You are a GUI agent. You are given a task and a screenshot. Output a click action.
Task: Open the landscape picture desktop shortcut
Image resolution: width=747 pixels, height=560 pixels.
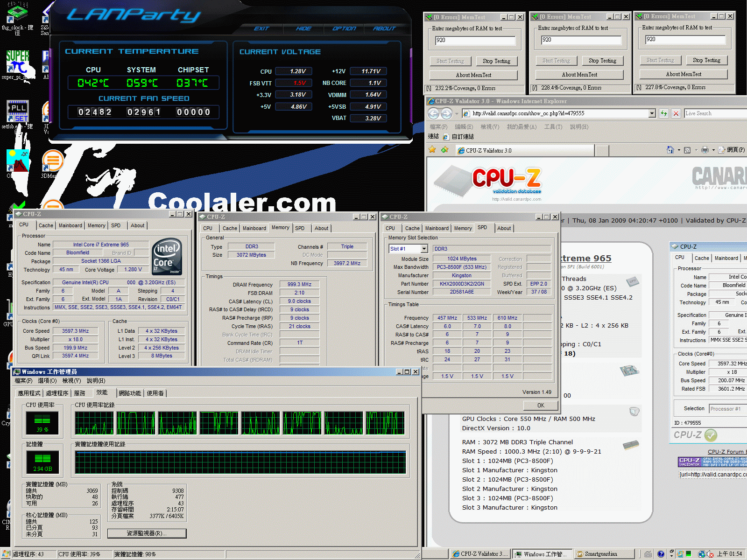tap(18, 161)
